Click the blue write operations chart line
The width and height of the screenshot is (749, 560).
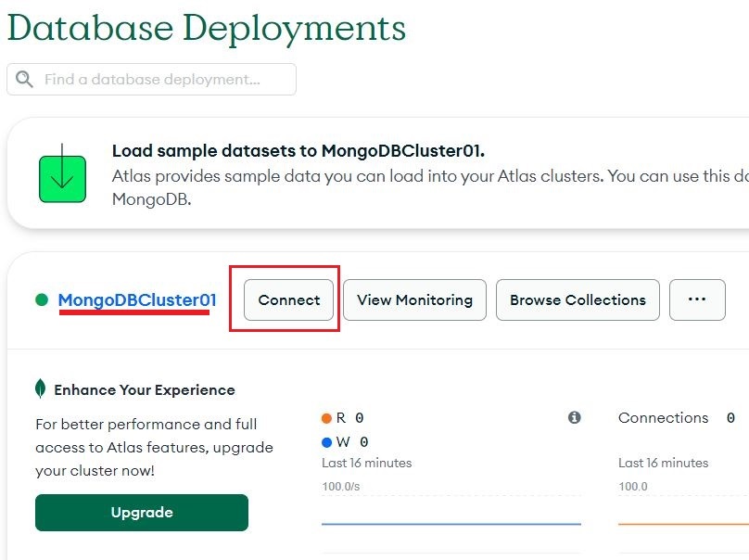click(450, 522)
